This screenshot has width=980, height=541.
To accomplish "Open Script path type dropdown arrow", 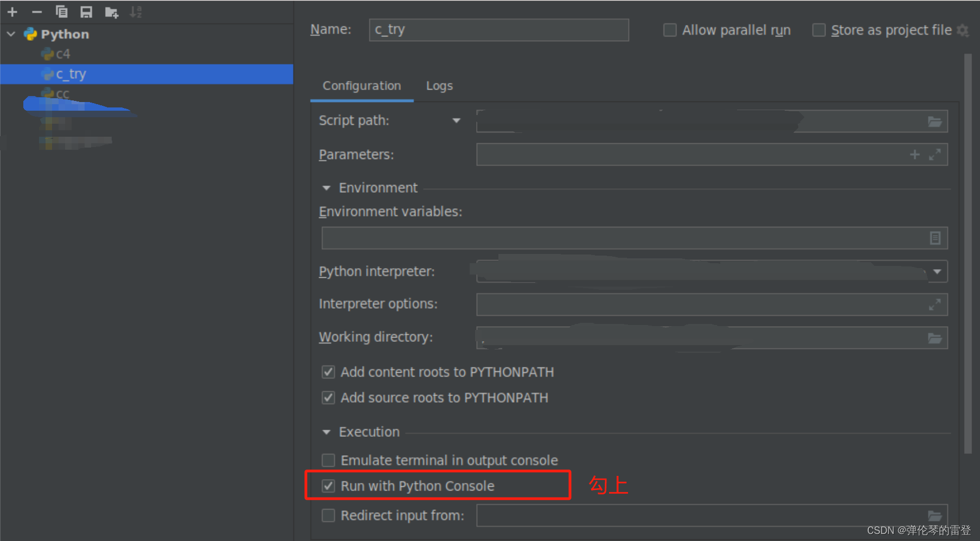I will 457,120.
